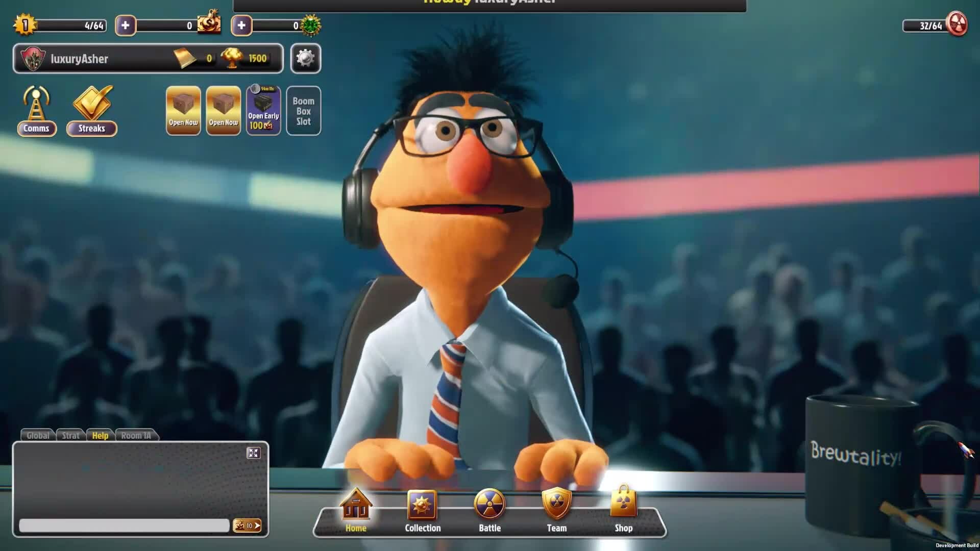Viewport: 980px width, 551px height.
Task: Add gold with the first plus button
Action: coord(125,26)
